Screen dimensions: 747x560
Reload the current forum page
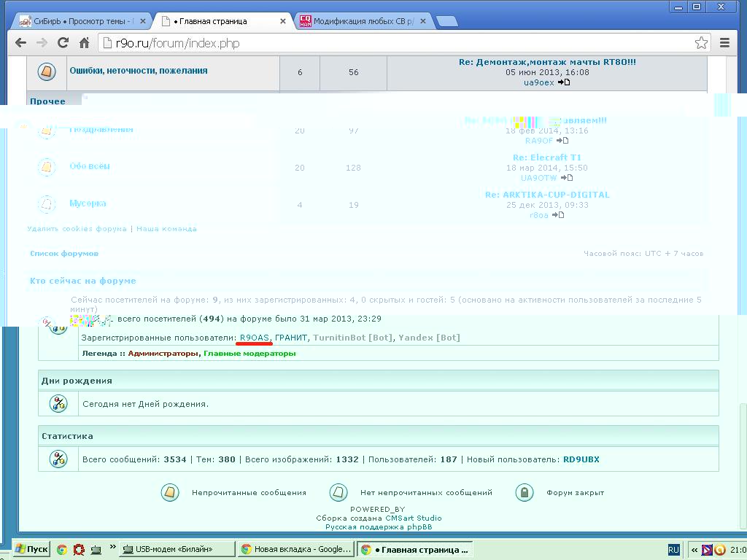[63, 43]
